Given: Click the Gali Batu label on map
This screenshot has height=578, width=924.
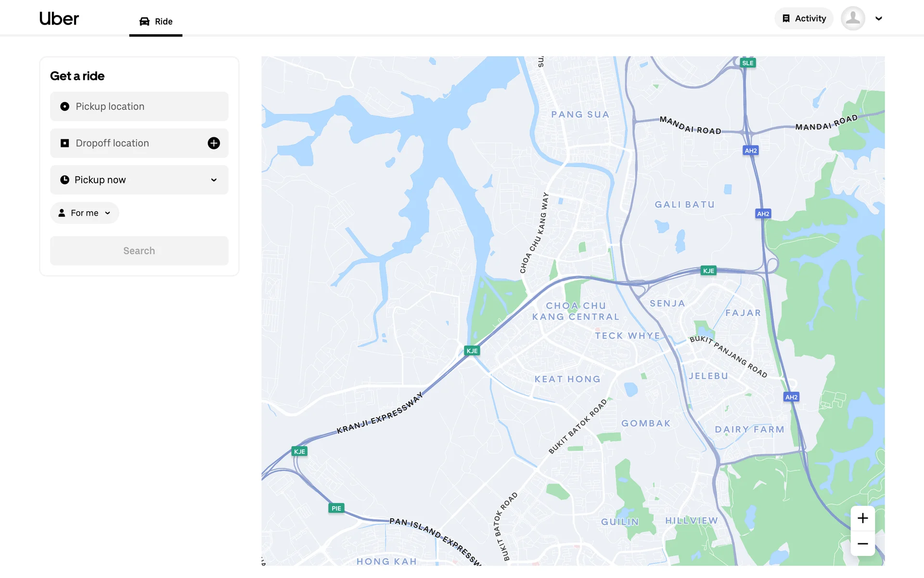Looking at the screenshot, I should coord(684,205).
